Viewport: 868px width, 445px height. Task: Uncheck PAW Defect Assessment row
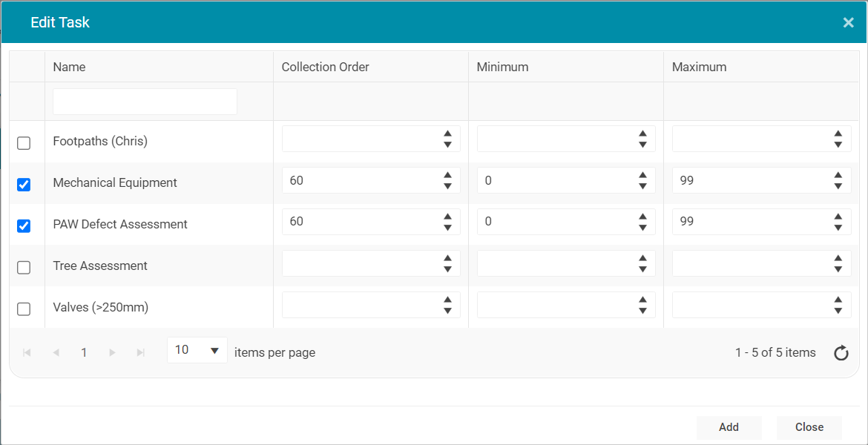point(24,226)
